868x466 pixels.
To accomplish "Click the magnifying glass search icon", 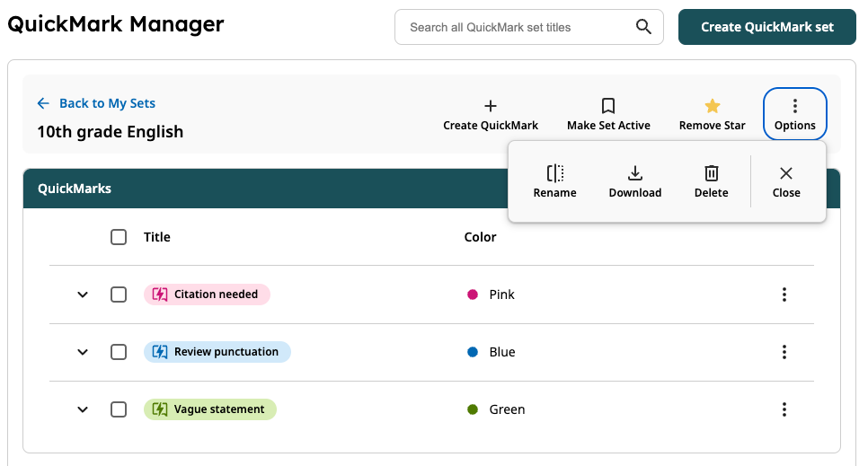I will tap(643, 27).
